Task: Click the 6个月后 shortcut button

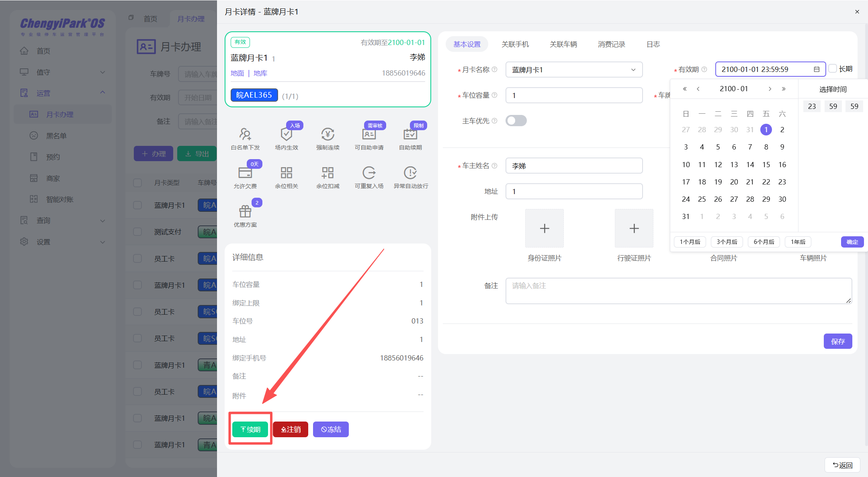Action: coord(764,242)
